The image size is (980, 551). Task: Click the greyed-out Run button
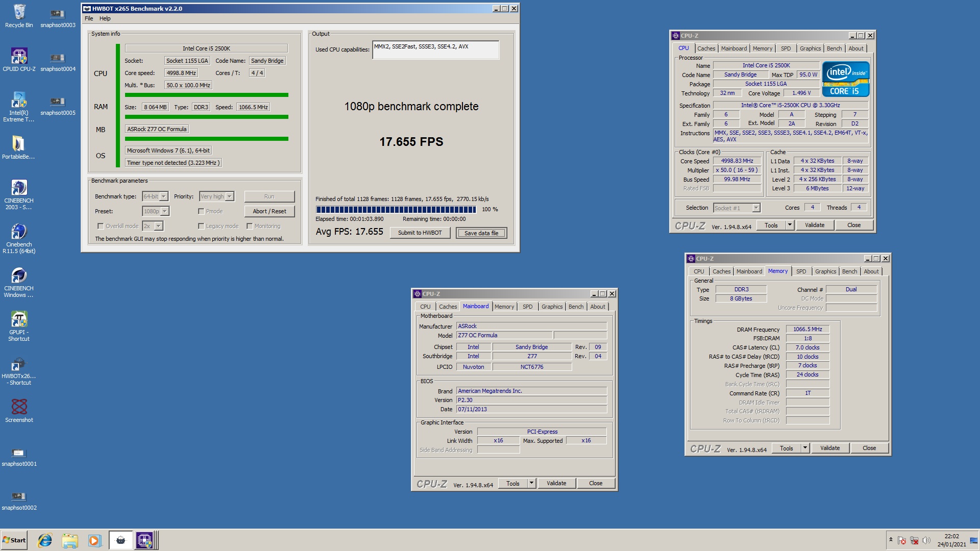click(269, 196)
